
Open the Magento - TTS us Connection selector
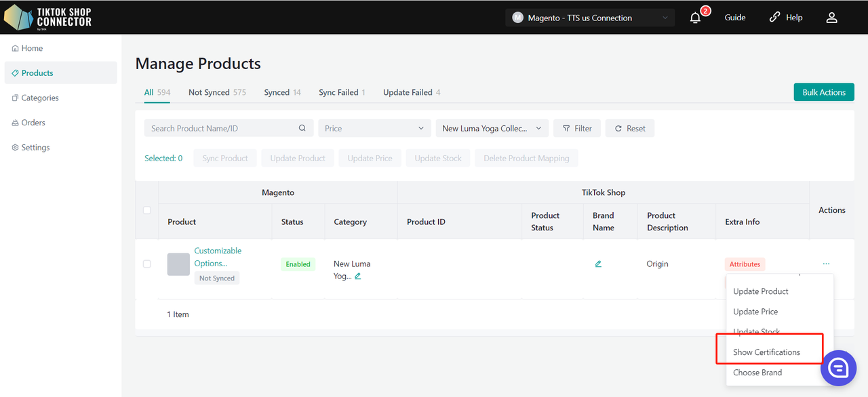pyautogui.click(x=589, y=18)
